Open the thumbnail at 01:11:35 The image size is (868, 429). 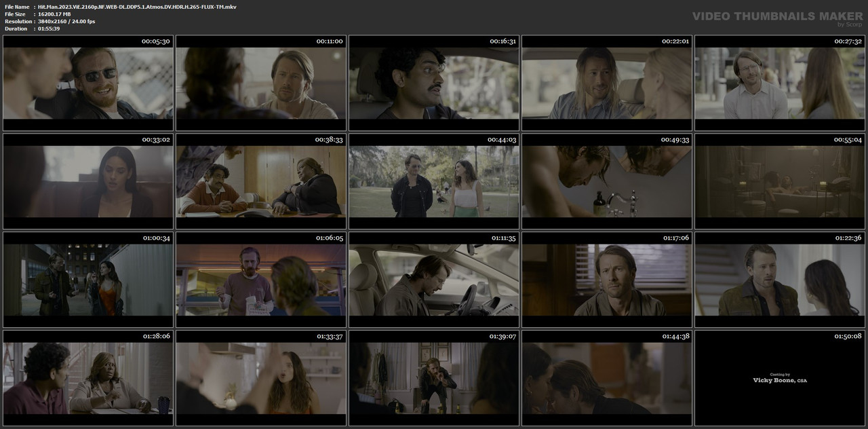click(434, 280)
